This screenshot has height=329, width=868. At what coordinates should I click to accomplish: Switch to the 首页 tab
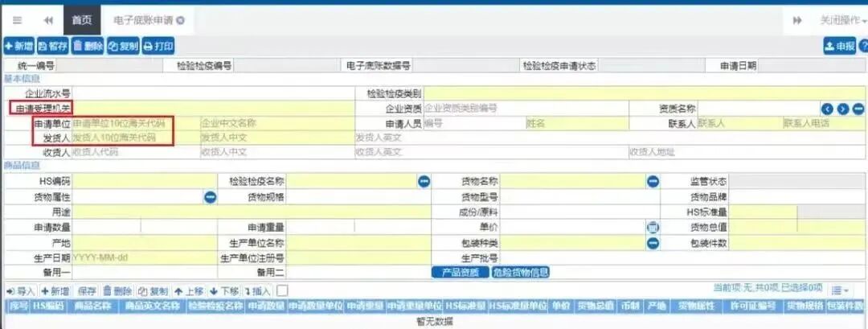pyautogui.click(x=81, y=20)
